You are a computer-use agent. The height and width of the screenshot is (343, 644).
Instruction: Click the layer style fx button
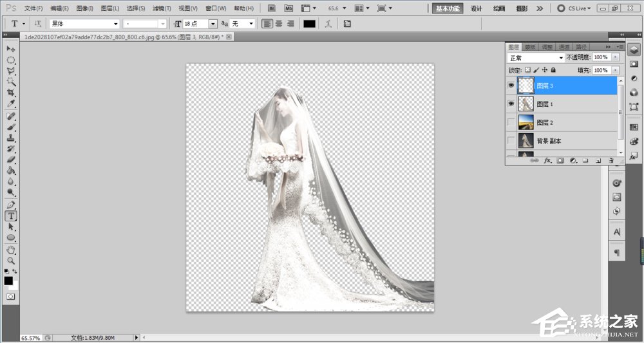548,160
